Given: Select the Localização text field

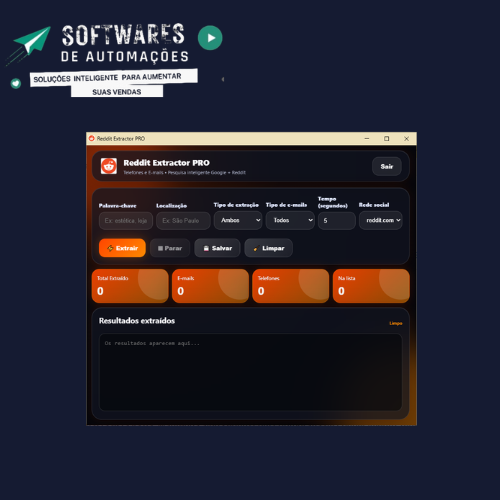Looking at the screenshot, I should point(183,221).
